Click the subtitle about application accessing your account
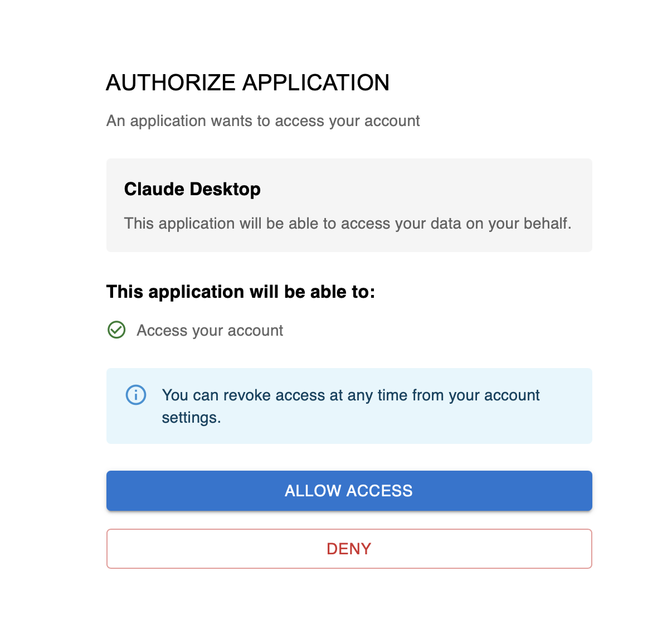The image size is (672, 619). [263, 120]
